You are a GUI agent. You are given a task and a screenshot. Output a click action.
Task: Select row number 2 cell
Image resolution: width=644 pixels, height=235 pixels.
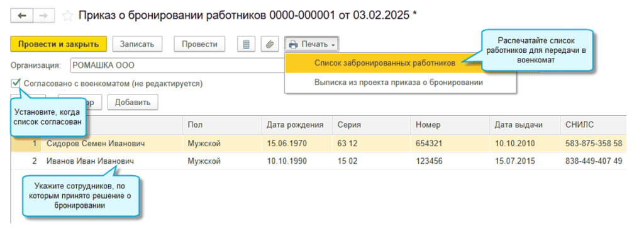[26, 161]
